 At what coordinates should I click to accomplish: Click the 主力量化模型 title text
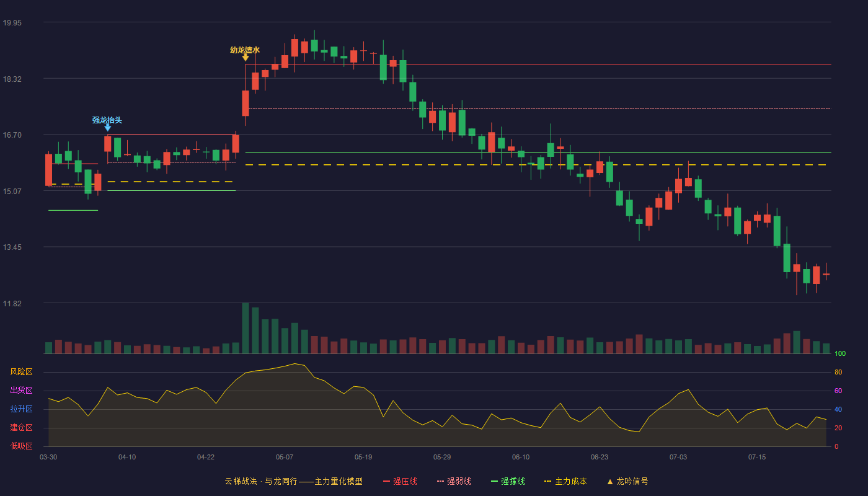(339, 481)
